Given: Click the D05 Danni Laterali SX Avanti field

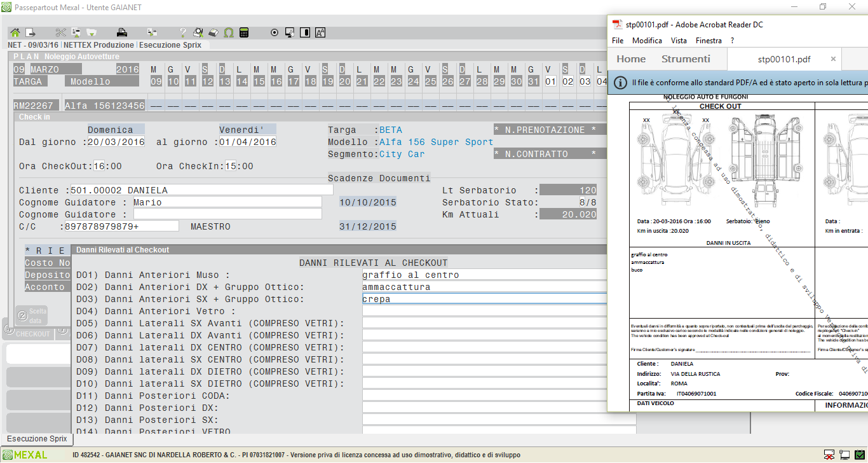Looking at the screenshot, I should click(485, 323).
